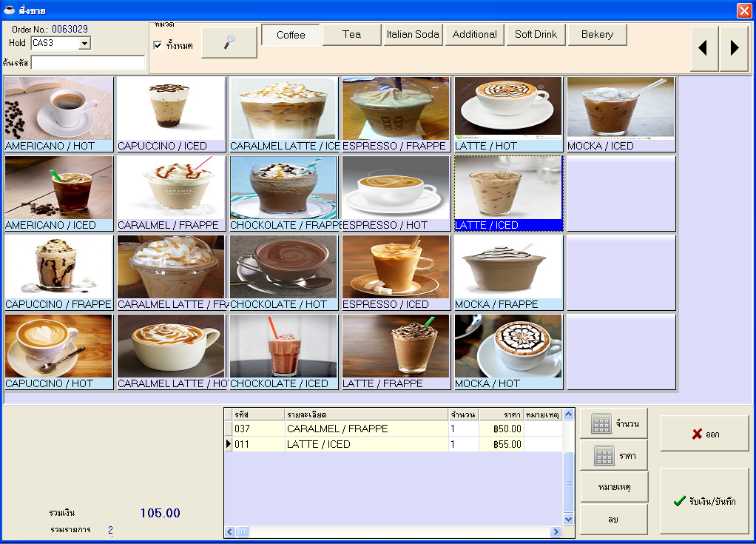Add CAPUCCINO / FRAPPE to the order
756x544 pixels.
tap(59, 272)
